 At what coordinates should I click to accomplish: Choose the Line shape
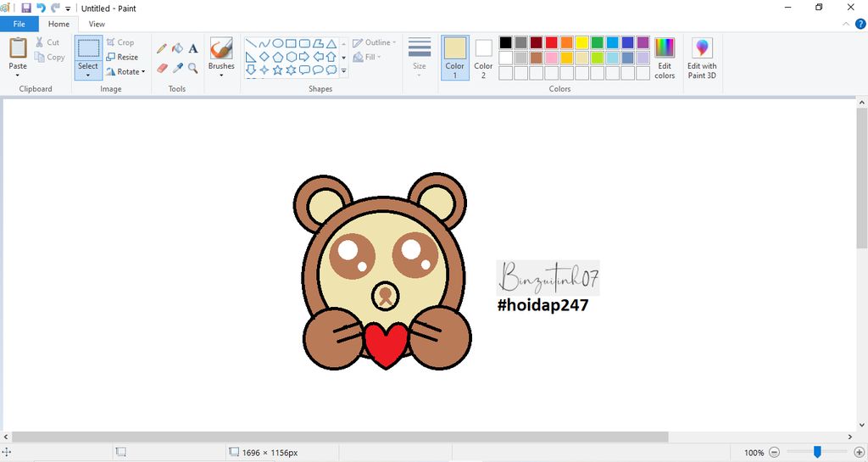(251, 43)
